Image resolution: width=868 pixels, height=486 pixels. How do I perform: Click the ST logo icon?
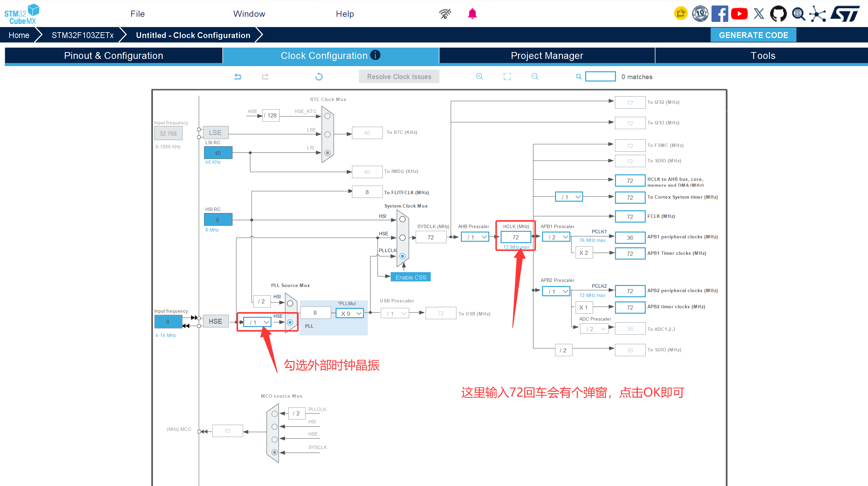click(x=845, y=14)
